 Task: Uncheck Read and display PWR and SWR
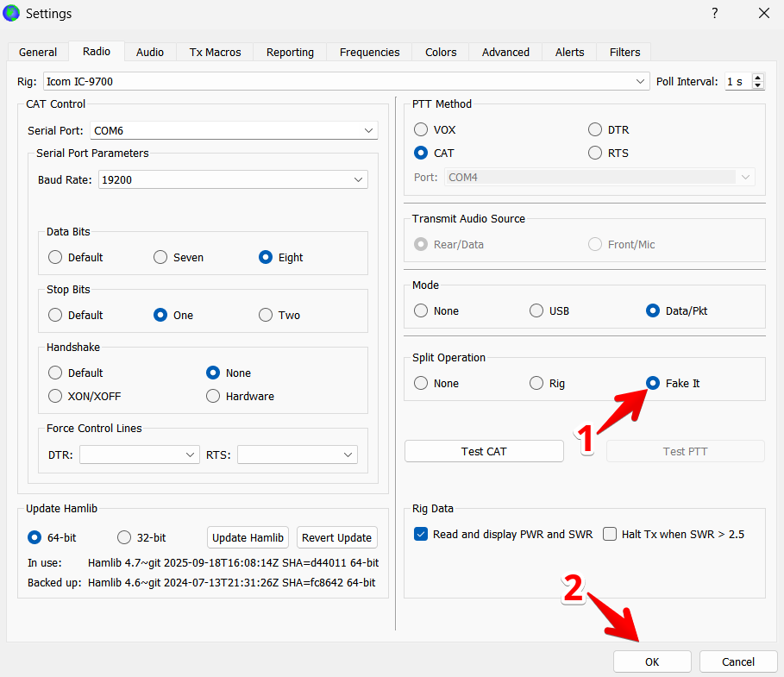point(421,534)
